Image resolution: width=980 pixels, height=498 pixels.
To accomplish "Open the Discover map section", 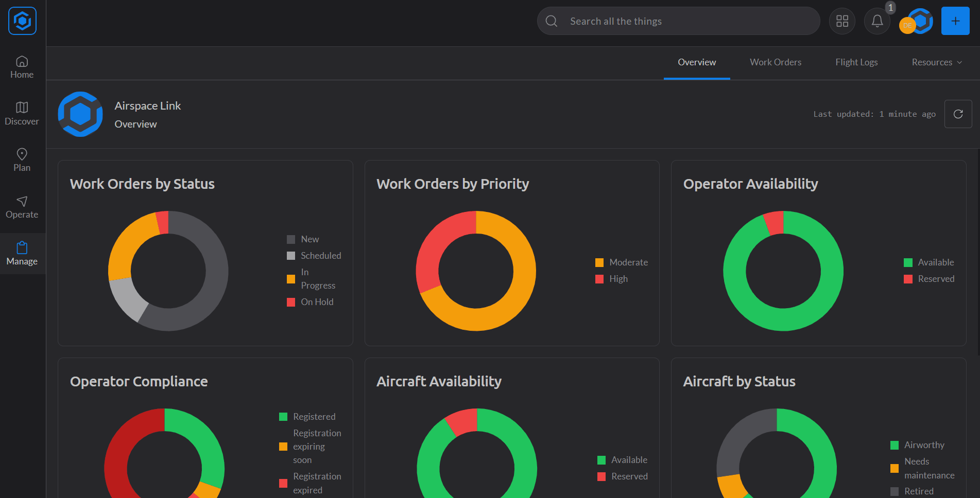I will coord(22,114).
